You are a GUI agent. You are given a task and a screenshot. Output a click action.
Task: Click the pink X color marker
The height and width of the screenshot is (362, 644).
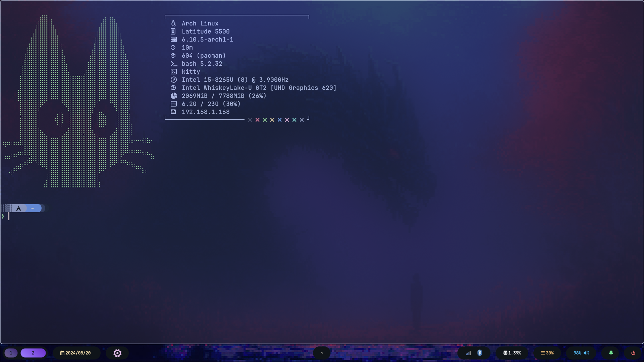[287, 120]
